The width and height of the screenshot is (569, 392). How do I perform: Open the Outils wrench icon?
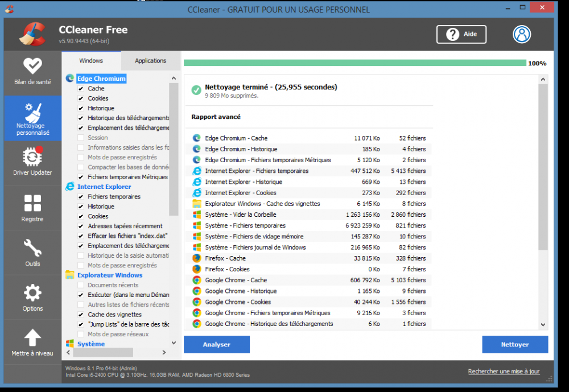32,247
